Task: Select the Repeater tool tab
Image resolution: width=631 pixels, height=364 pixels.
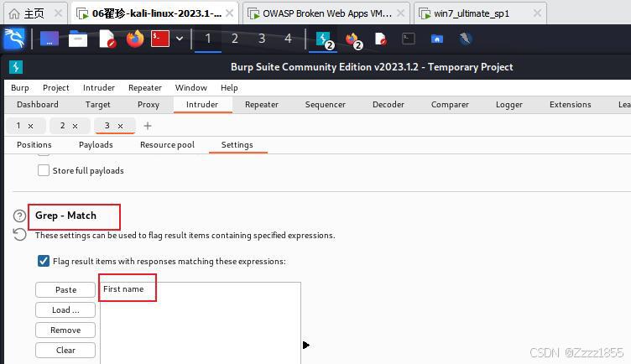Action: click(262, 105)
